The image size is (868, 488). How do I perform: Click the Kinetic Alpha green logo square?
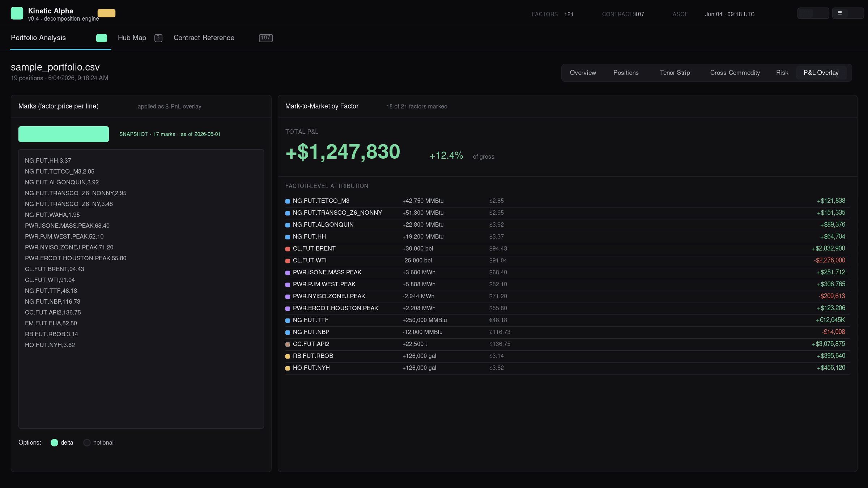click(x=17, y=13)
